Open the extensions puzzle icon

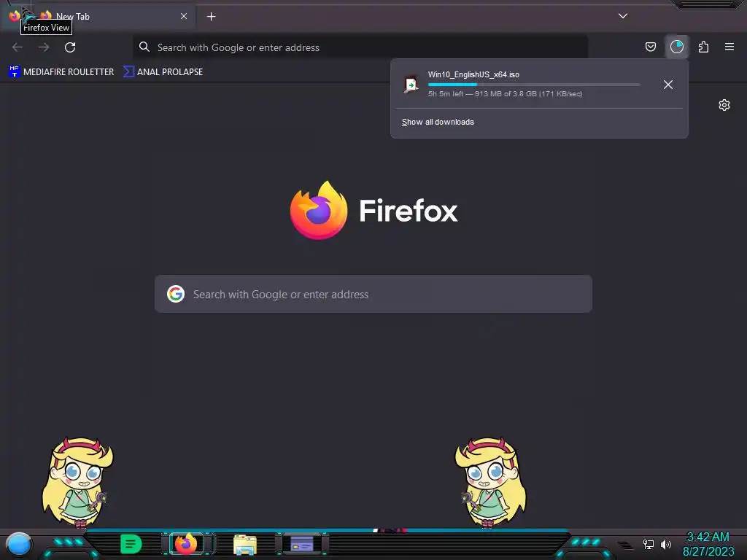click(x=703, y=47)
